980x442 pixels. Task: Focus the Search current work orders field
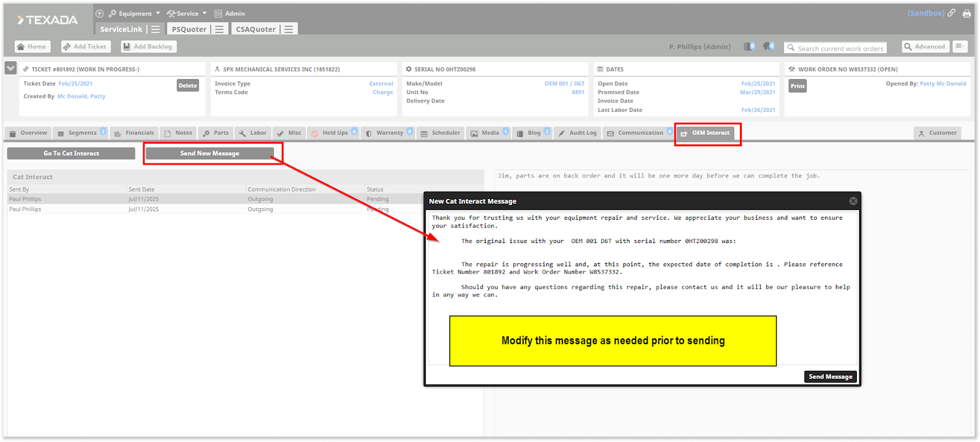coord(835,48)
